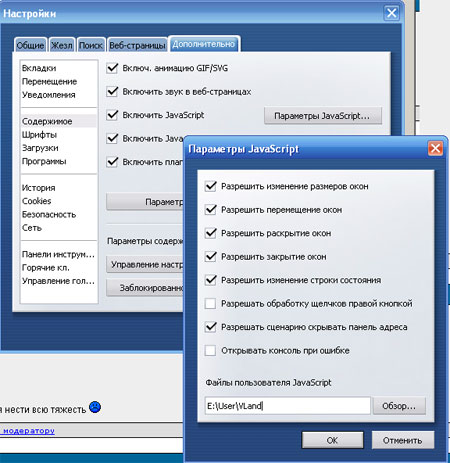This screenshot has width=450, height=463.
Task: Click the Обзор... browse button
Action: pos(399,406)
